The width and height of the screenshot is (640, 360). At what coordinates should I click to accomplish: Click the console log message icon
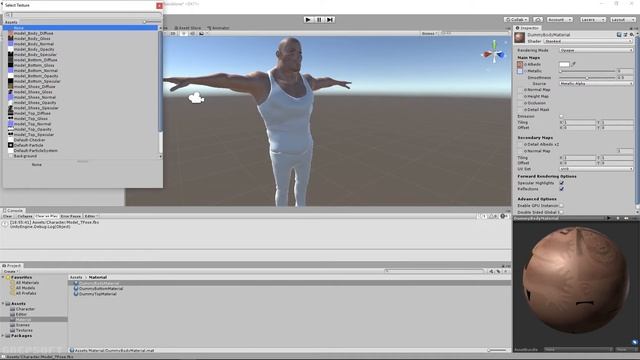coord(5,224)
